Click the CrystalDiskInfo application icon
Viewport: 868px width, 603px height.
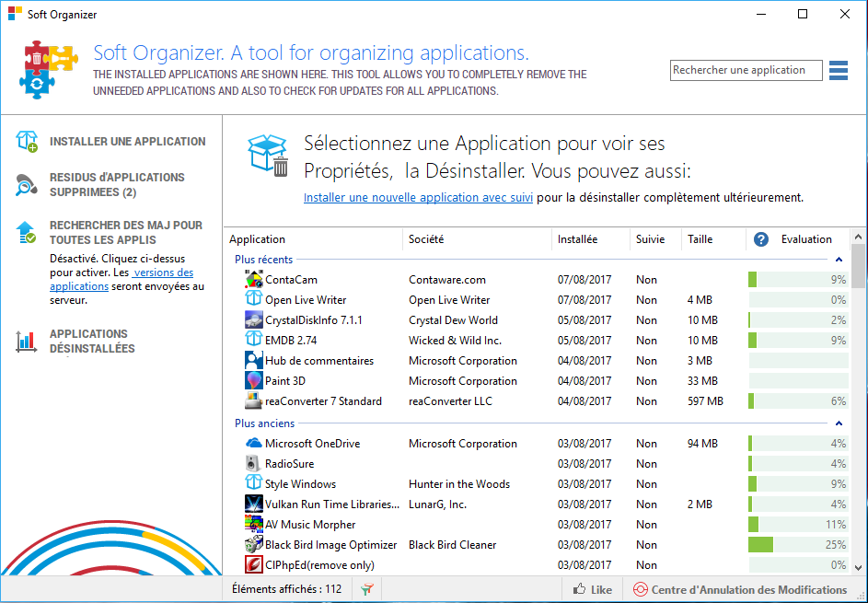[253, 319]
